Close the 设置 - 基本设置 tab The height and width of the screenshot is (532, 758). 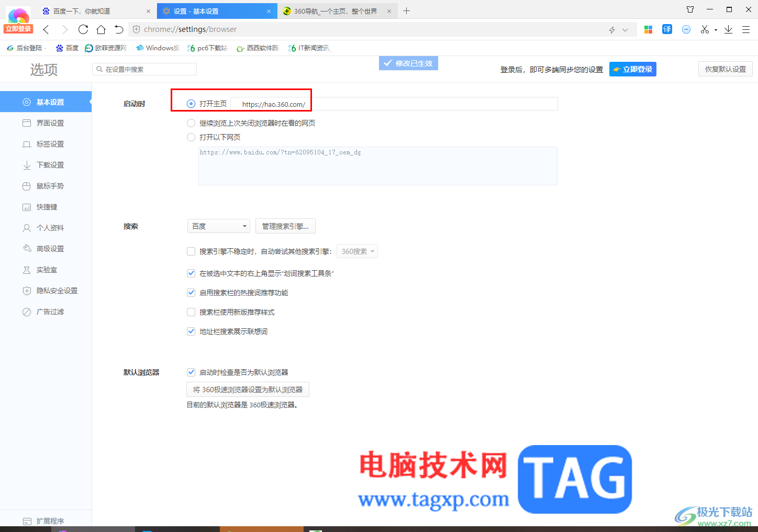click(269, 11)
